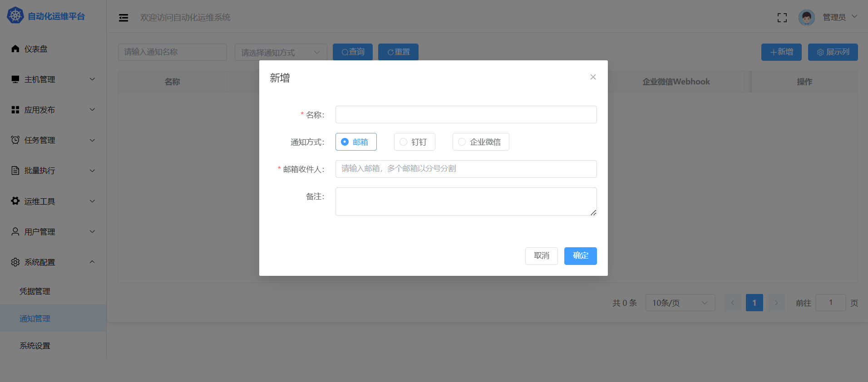Image resolution: width=868 pixels, height=382 pixels.
Task: Open the 请选择通知方式 dropdown
Action: tap(281, 52)
